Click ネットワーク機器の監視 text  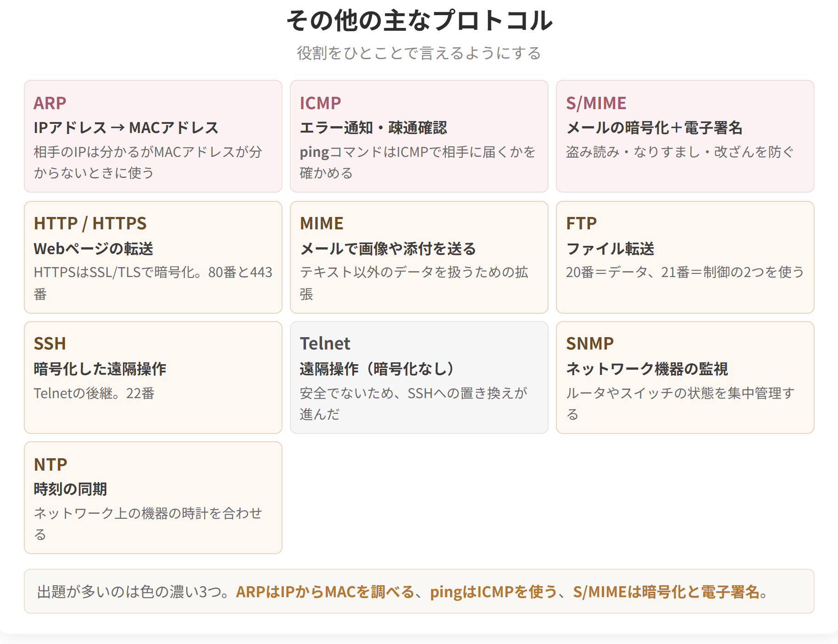click(647, 369)
